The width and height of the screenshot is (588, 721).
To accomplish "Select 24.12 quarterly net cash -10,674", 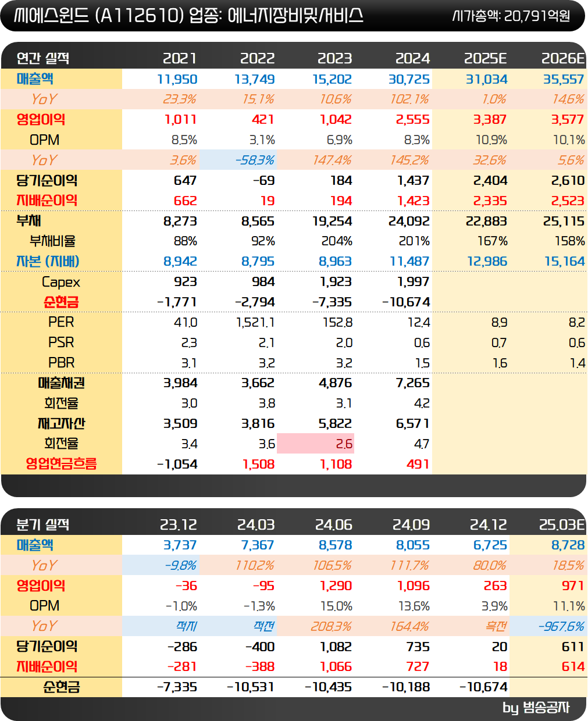I will 483,687.
